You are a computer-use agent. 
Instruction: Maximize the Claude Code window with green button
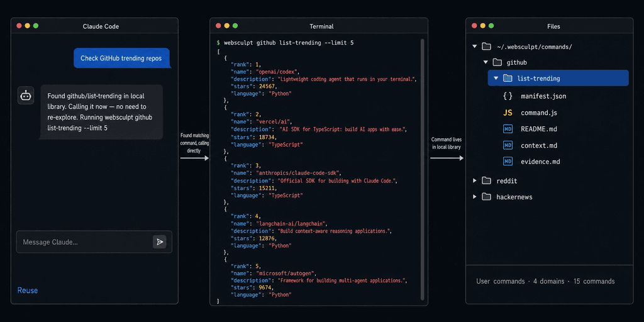tap(36, 25)
